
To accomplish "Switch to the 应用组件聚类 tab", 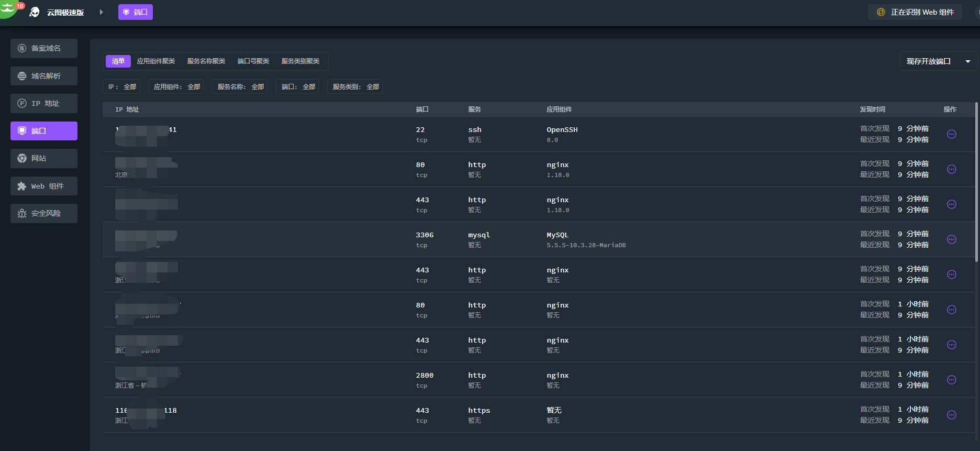I will [156, 61].
